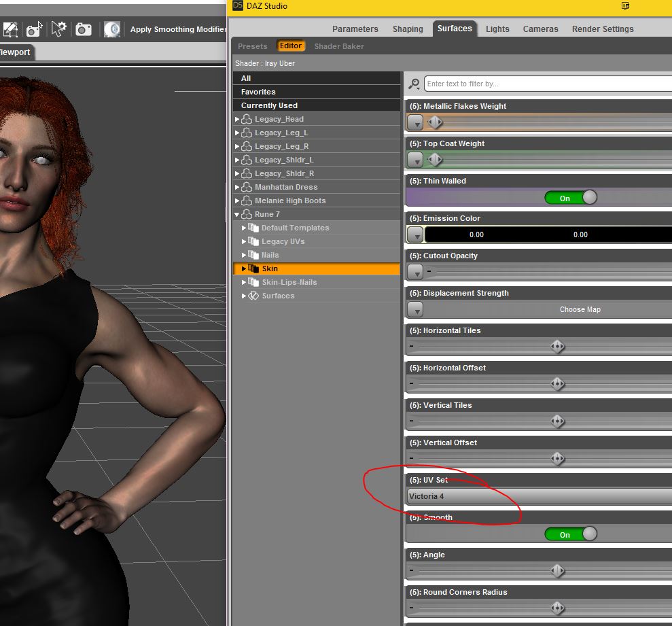Viewport: 672px width, 626px height.
Task: Expand the Legacy_Shldr_R node
Action: coord(236,173)
